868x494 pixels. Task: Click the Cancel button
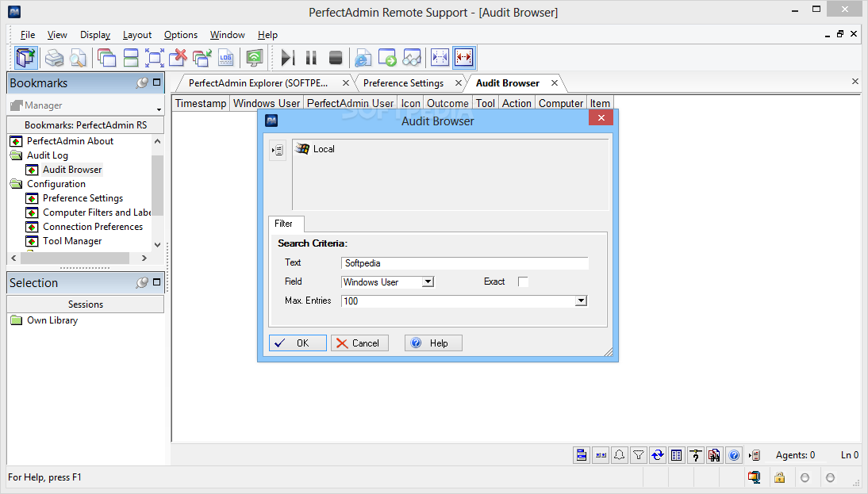tap(360, 343)
